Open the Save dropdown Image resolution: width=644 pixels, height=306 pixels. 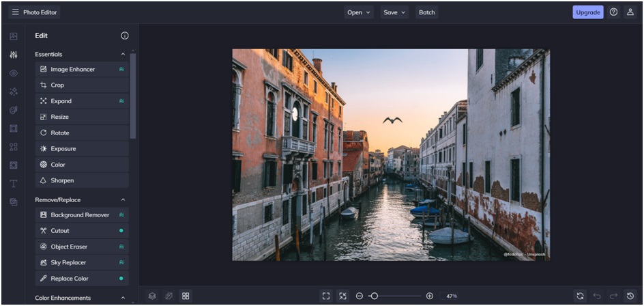394,12
